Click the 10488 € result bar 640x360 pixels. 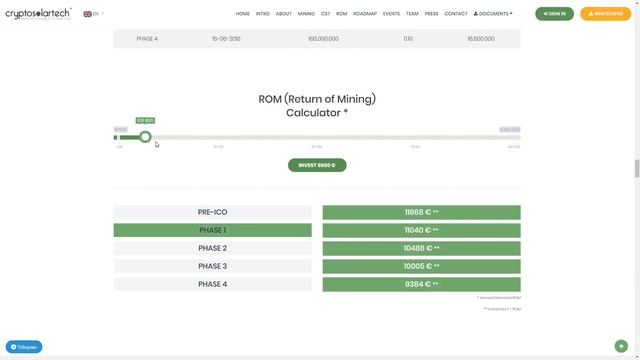point(422,248)
